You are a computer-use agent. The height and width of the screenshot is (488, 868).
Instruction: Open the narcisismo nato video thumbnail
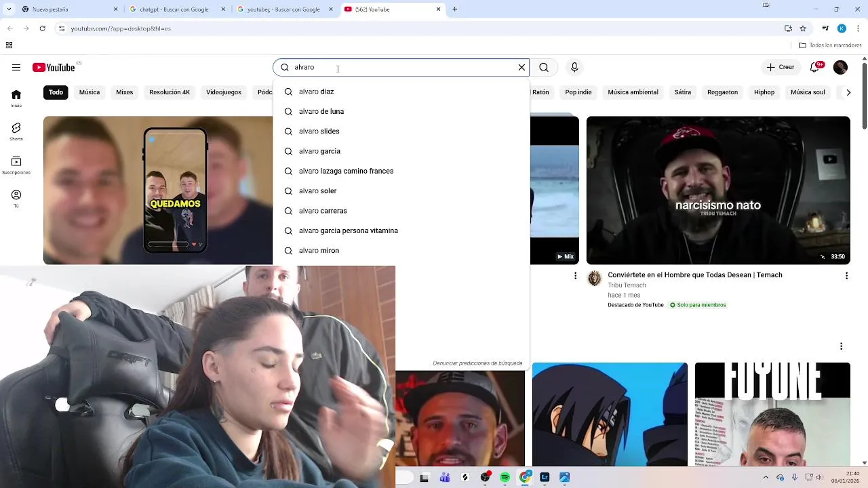[718, 190]
